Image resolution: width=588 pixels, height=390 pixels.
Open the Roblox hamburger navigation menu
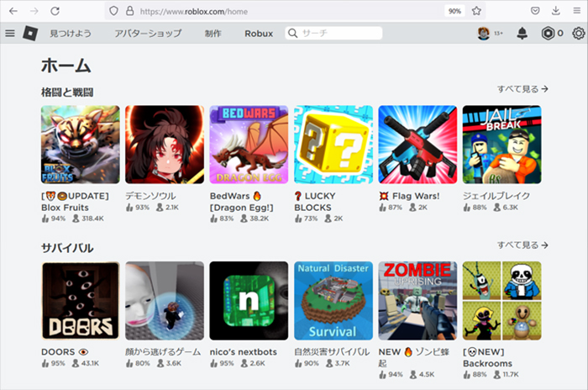click(10, 34)
